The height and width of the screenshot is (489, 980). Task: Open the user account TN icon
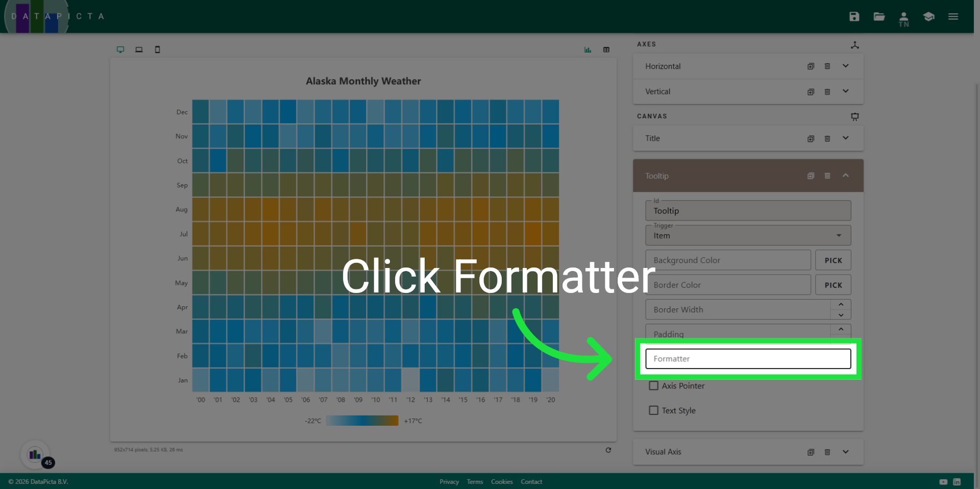[903, 19]
